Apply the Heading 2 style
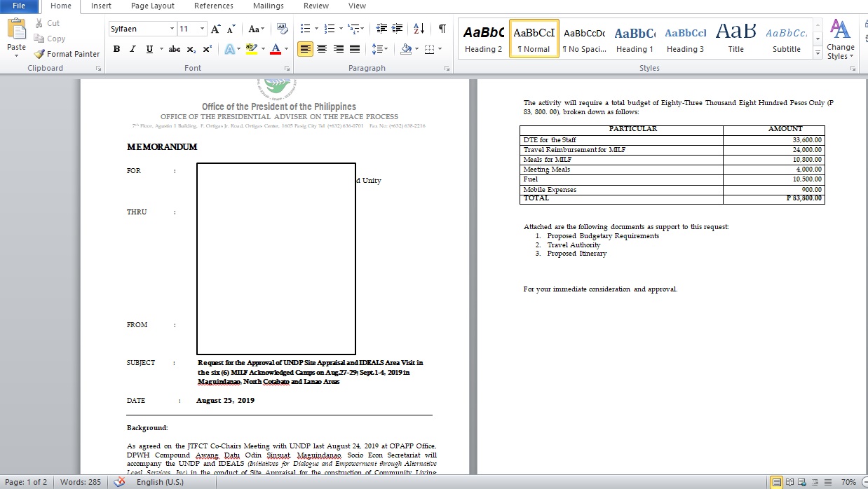This screenshot has width=868, height=489. [x=484, y=39]
